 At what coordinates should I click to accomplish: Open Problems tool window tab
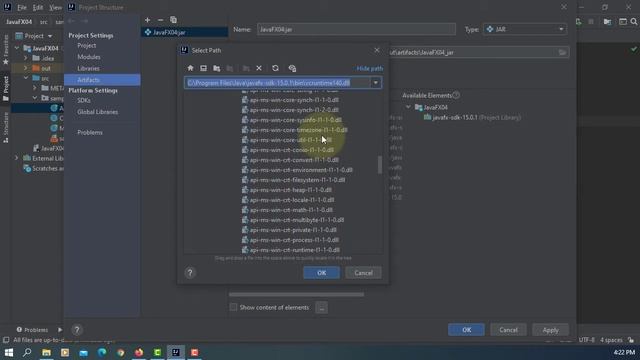point(32,330)
